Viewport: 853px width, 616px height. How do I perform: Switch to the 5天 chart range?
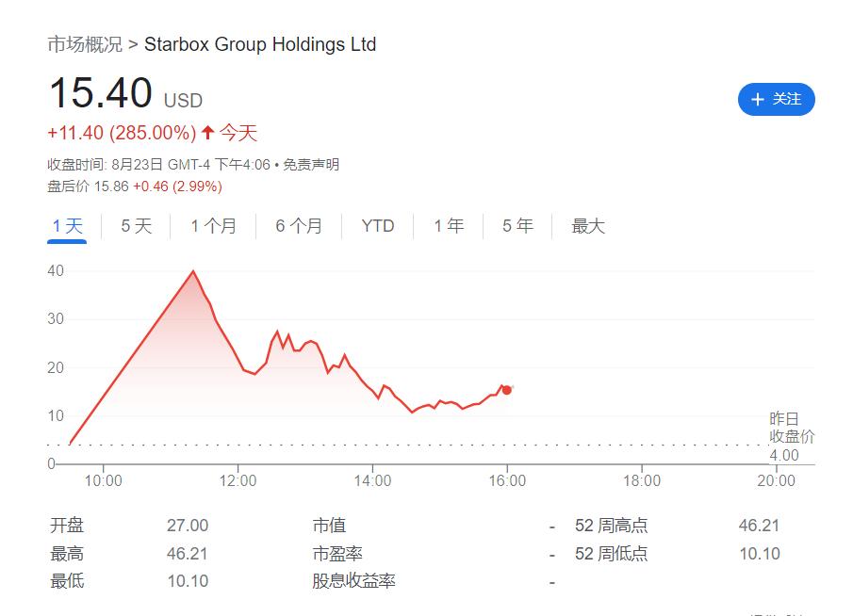[134, 226]
